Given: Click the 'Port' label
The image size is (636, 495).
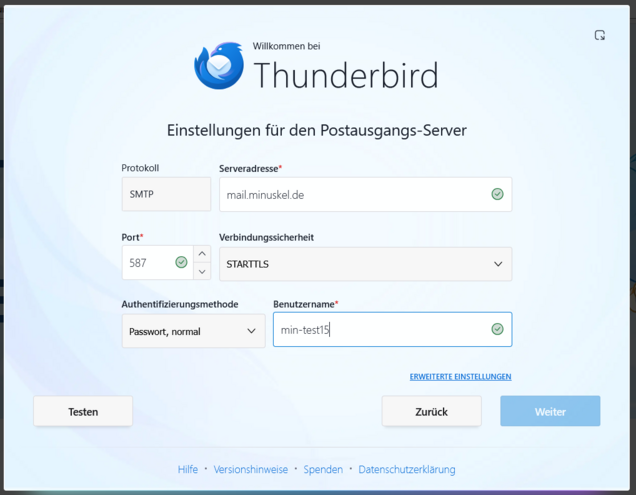Looking at the screenshot, I should click(131, 237).
